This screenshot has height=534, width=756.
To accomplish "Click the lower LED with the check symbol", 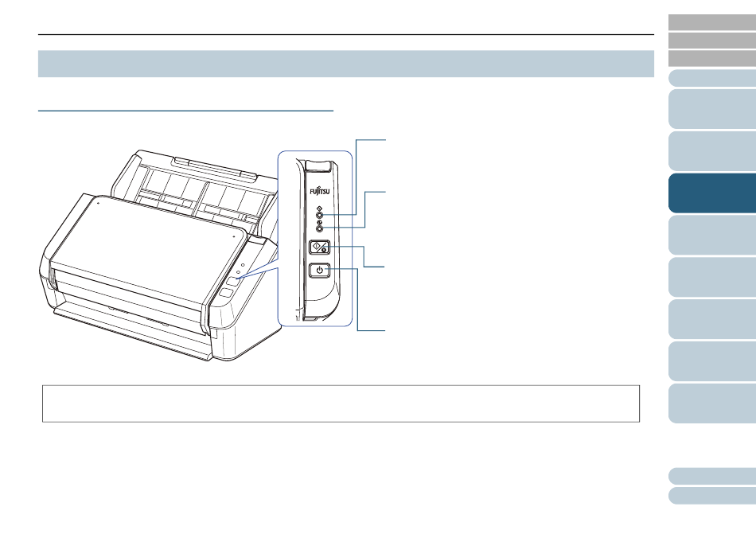I will [x=319, y=228].
